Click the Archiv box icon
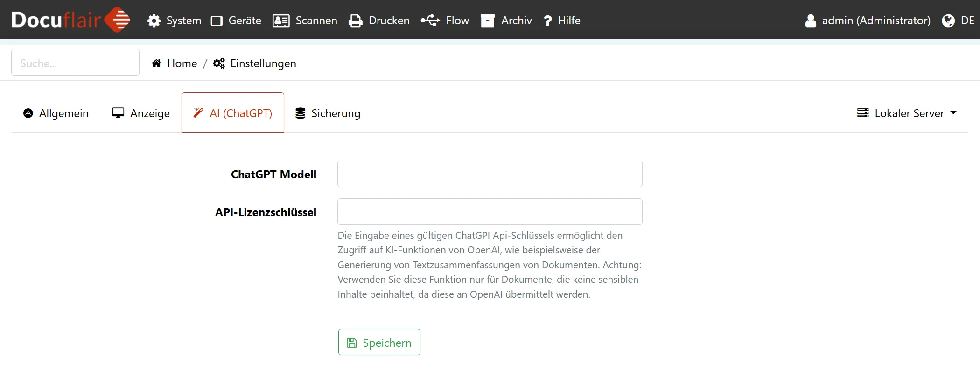 pos(488,21)
